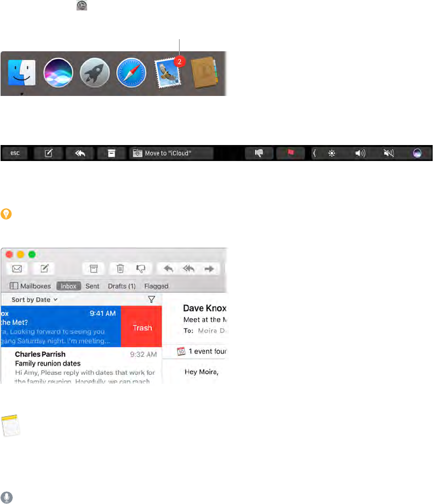Open Finder from the Dock

pyautogui.click(x=21, y=73)
